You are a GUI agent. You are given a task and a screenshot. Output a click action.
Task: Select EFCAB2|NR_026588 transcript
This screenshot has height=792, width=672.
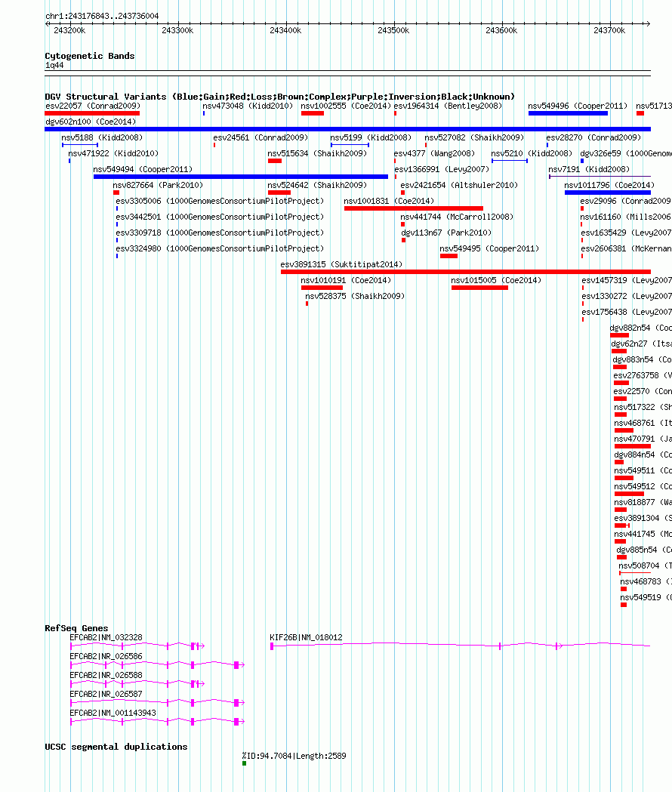tap(137, 684)
